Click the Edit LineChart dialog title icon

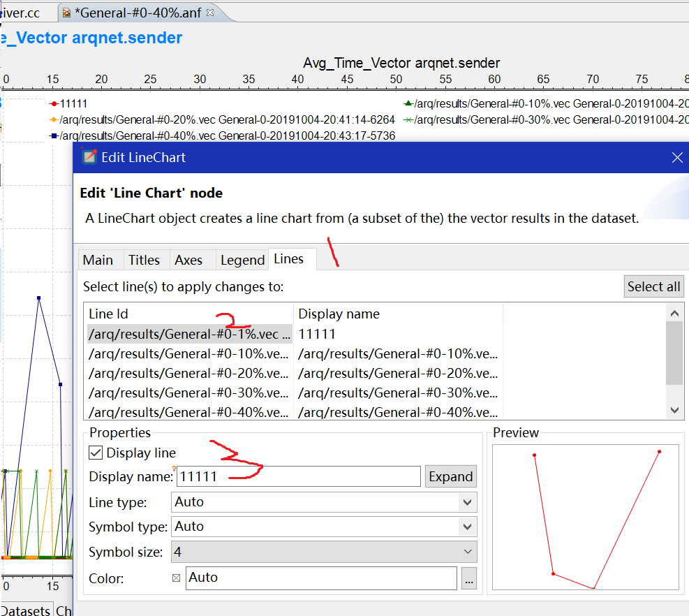coord(89,156)
